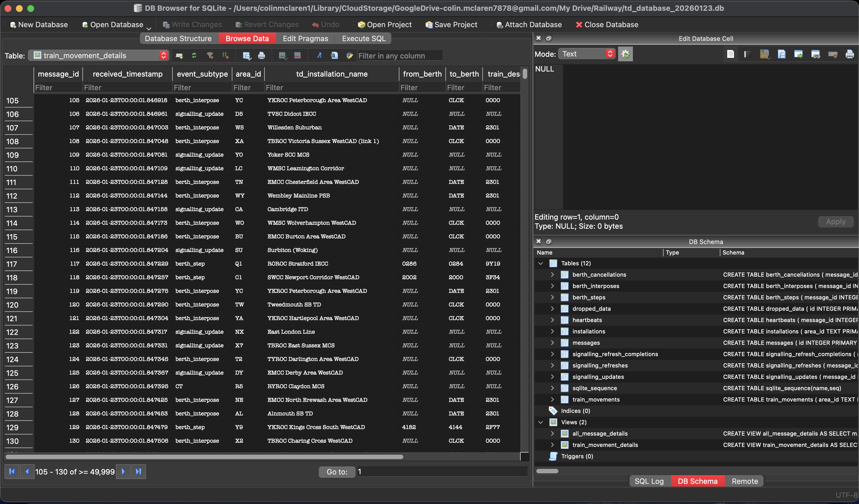Click the Write Changes button
The image size is (859, 504).
pos(192,24)
